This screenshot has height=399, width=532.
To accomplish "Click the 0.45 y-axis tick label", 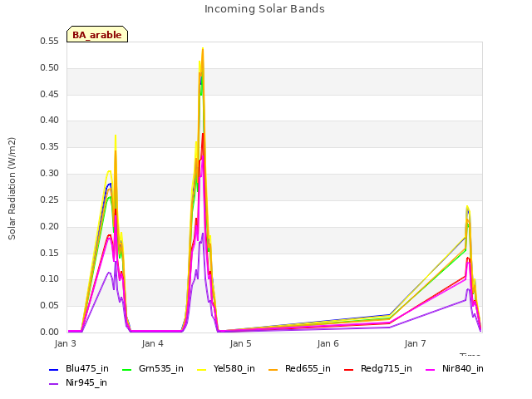I will 50,94.
